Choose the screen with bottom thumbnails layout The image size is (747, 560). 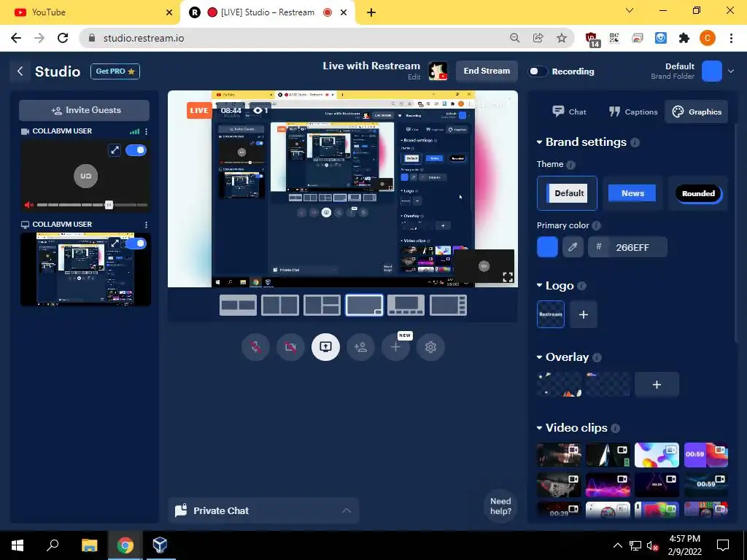tap(406, 306)
